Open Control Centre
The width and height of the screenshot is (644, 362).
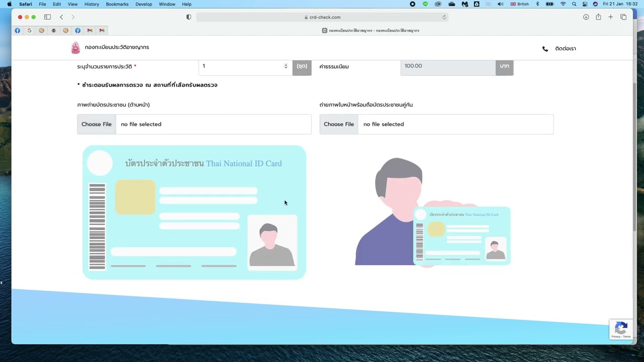(x=585, y=4)
